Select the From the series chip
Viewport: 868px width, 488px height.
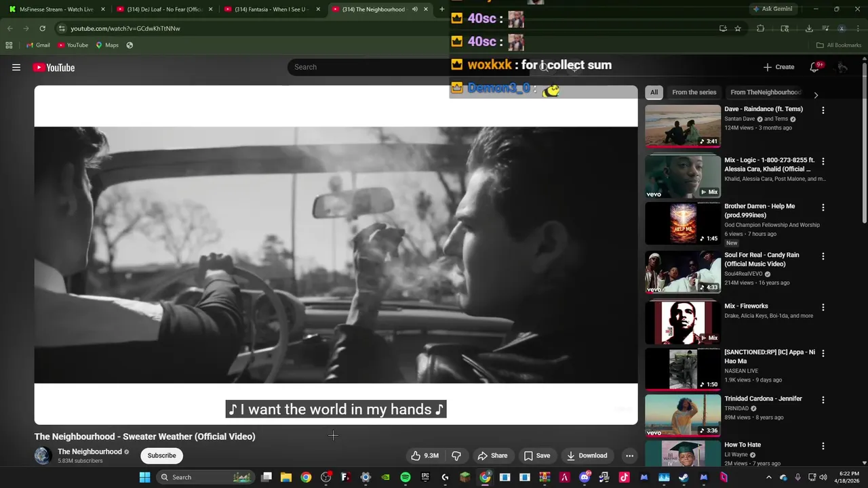tap(694, 92)
